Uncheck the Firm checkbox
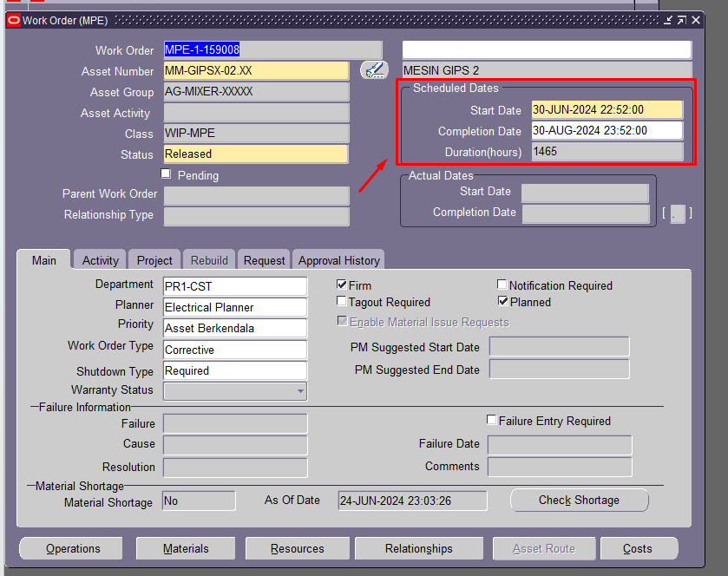This screenshot has height=576, width=728. [341, 284]
